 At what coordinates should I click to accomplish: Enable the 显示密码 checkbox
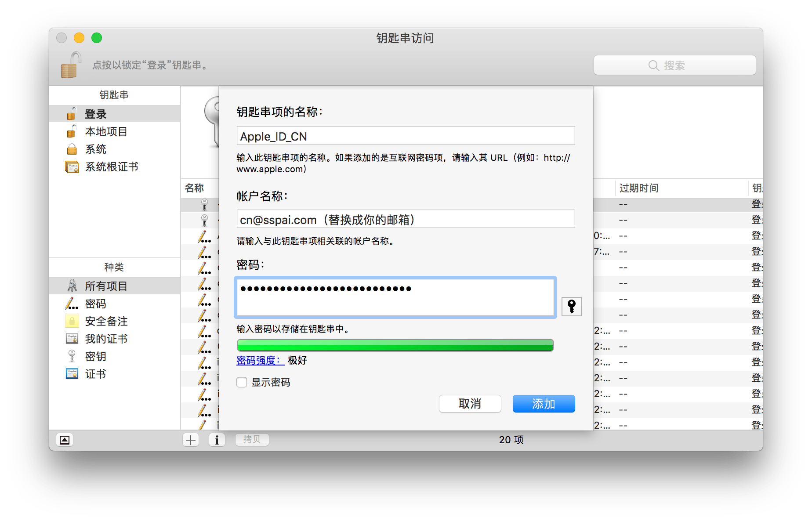point(242,382)
